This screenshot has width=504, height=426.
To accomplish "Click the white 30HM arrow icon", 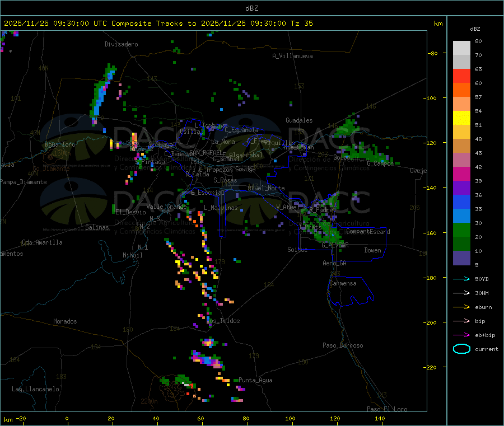I will click(x=461, y=293).
